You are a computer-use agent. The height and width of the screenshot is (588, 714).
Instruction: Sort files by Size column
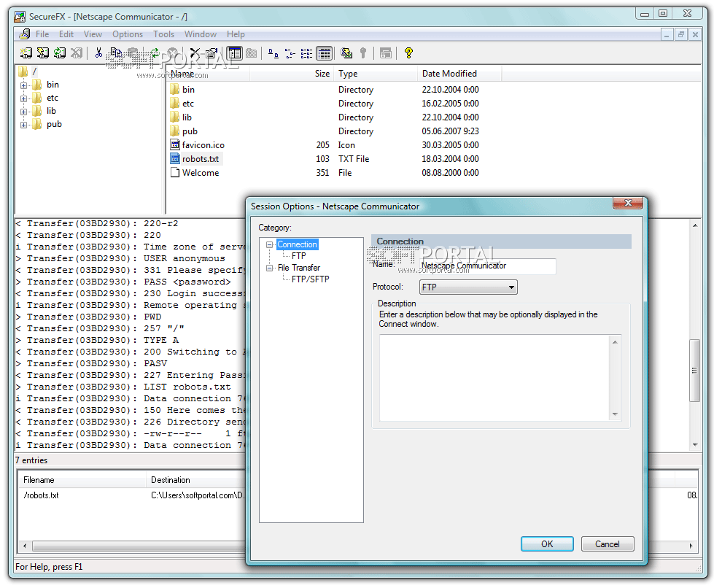[292, 74]
